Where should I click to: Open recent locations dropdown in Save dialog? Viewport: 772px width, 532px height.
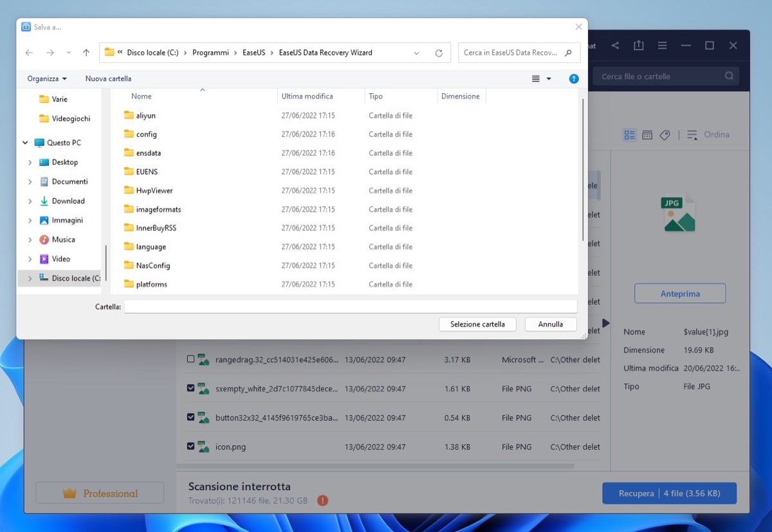(x=69, y=53)
